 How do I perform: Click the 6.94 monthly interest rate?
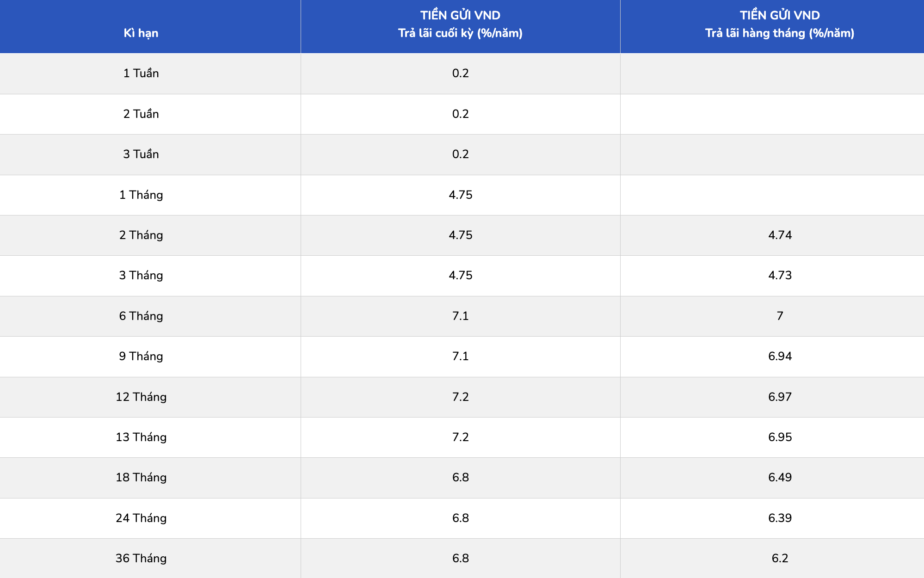click(780, 356)
